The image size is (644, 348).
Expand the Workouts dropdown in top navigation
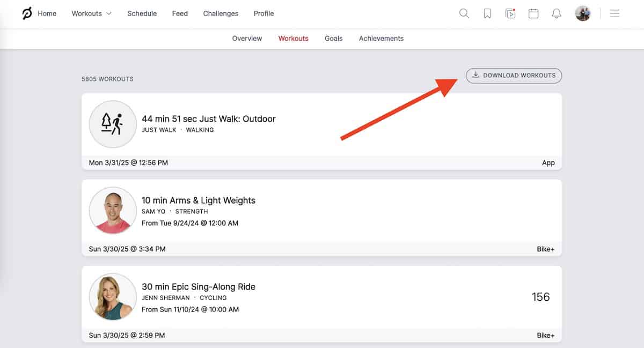coord(92,13)
